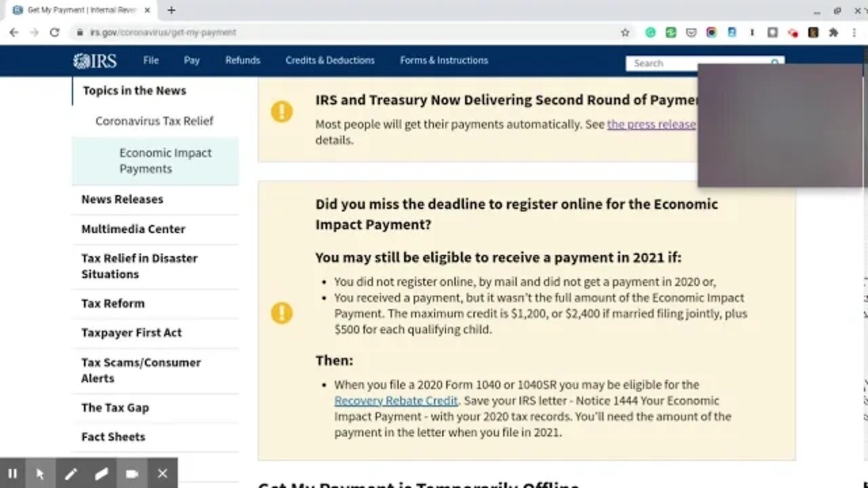Open Multimedia Center sidebar link
The width and height of the screenshot is (868, 488).
(x=133, y=229)
